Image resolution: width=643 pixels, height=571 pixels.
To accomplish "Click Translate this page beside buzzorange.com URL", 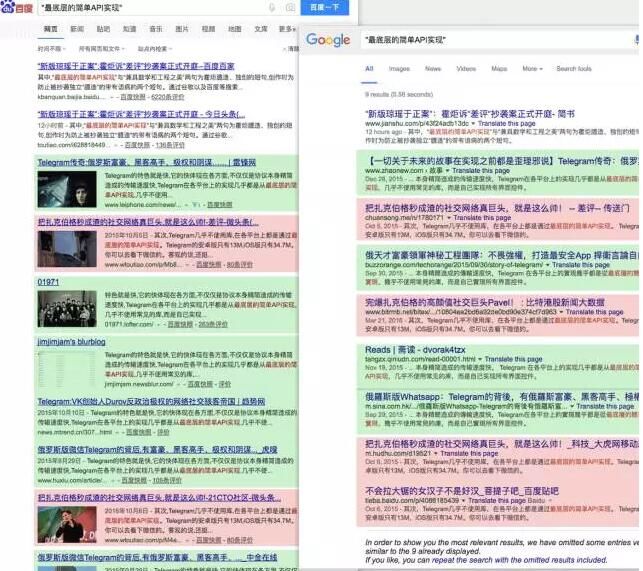I will coord(581,265).
